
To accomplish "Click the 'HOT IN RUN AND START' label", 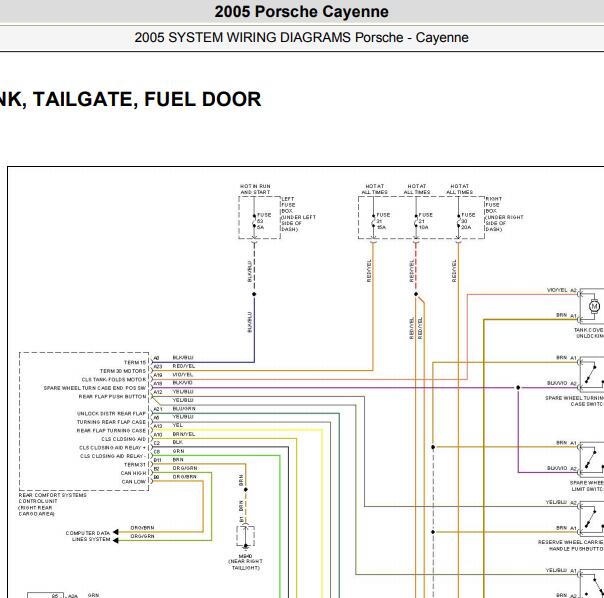I will (255, 189).
